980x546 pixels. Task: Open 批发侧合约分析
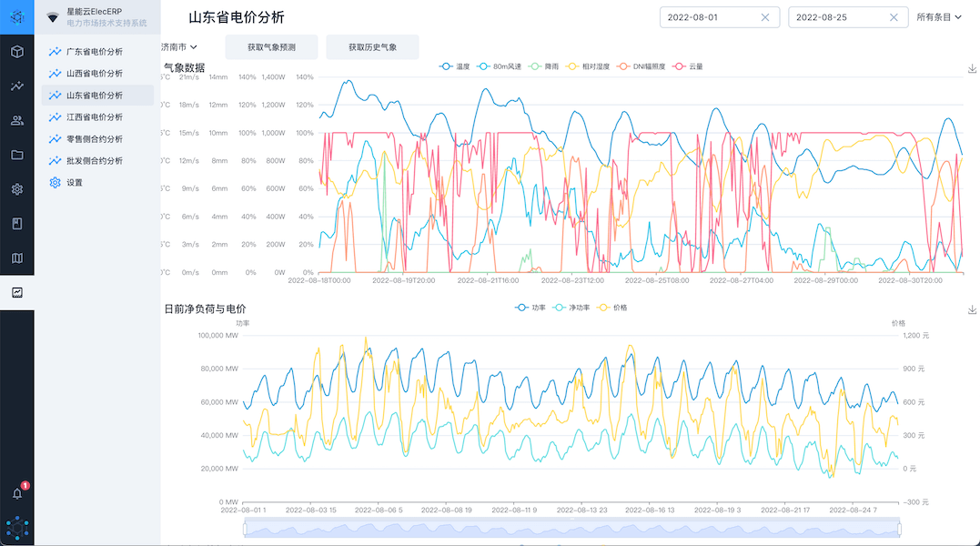97,160
